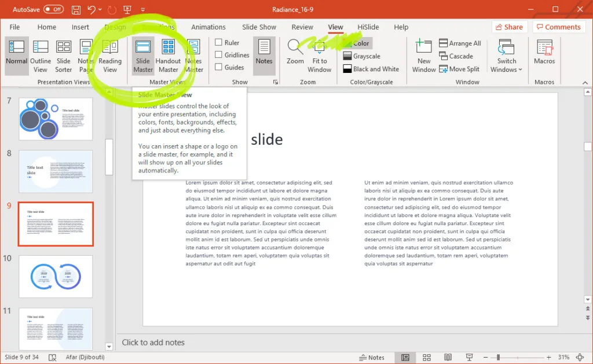Collapse the ribbon with the chevron

pyautogui.click(x=585, y=82)
